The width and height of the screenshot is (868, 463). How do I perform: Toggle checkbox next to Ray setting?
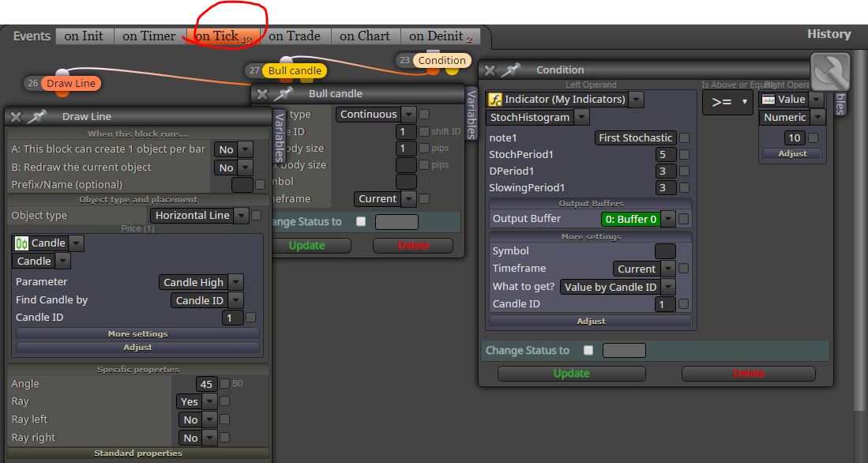click(225, 401)
